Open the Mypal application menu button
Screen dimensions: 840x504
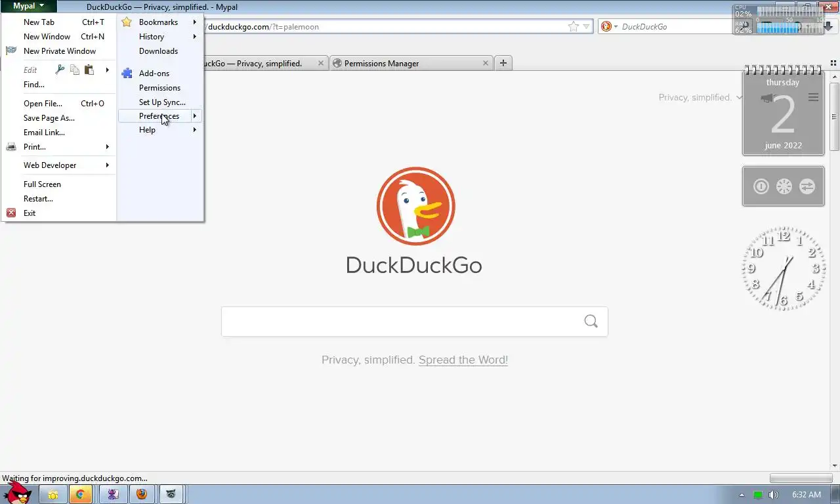[28, 6]
